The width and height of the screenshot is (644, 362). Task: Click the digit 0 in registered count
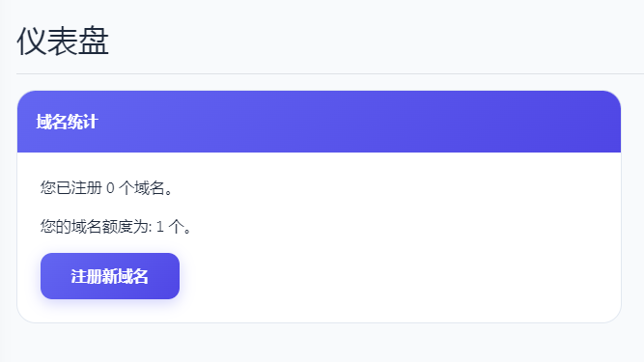point(110,188)
